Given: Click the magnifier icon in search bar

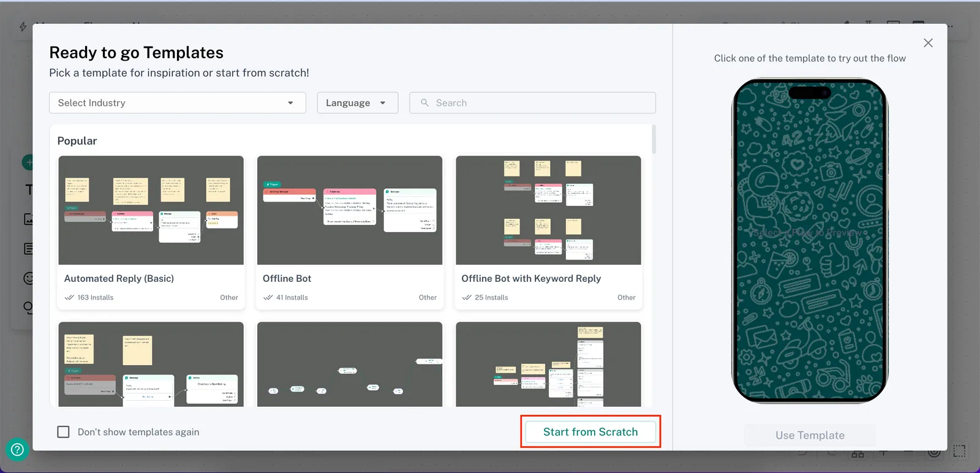Looking at the screenshot, I should pyautogui.click(x=424, y=103).
